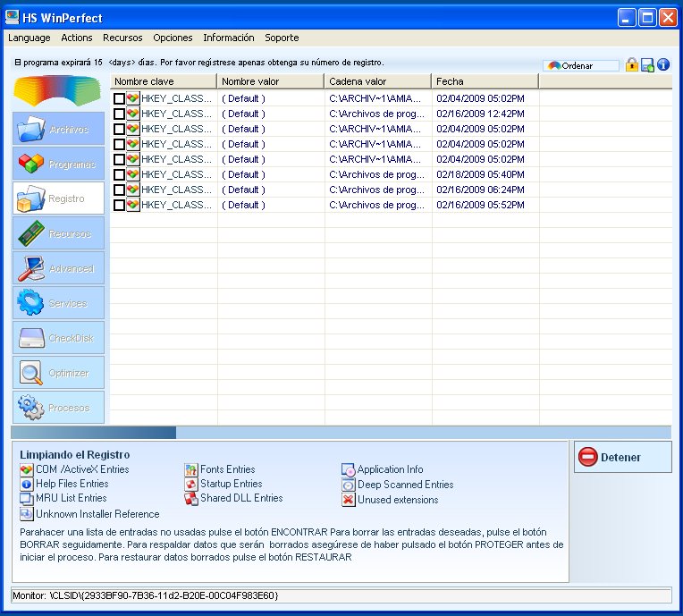
Task: Check the row dated 02/16/2009 05:52PM
Action: point(119,206)
